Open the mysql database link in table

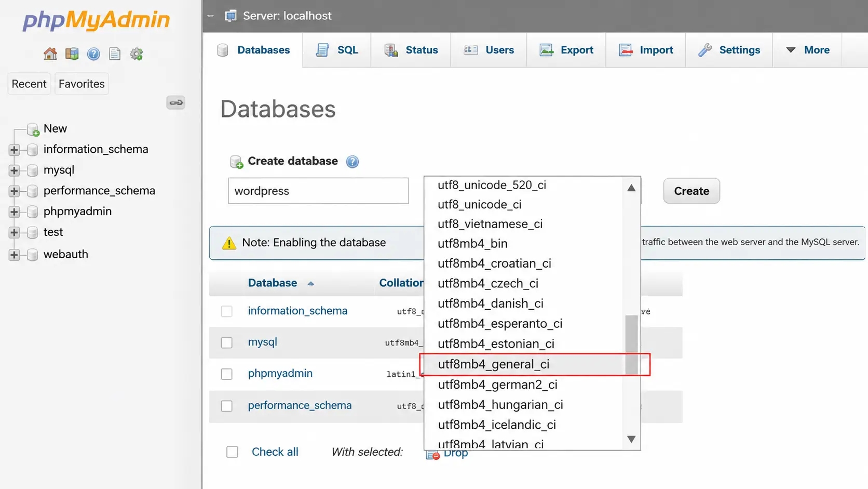pos(262,342)
